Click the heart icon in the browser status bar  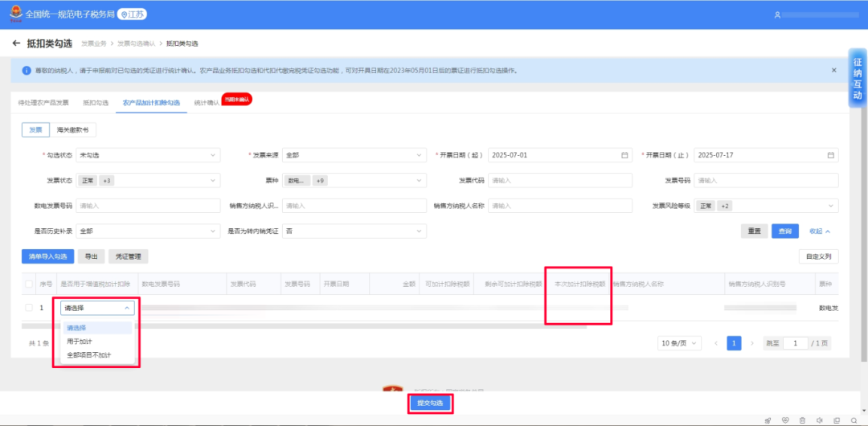coord(784,420)
